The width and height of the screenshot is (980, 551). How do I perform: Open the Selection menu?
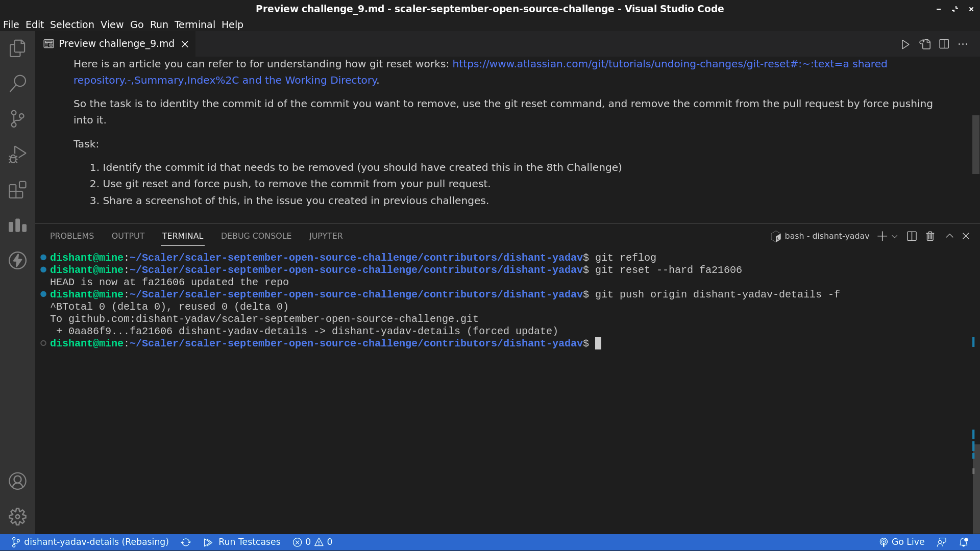coord(72,24)
